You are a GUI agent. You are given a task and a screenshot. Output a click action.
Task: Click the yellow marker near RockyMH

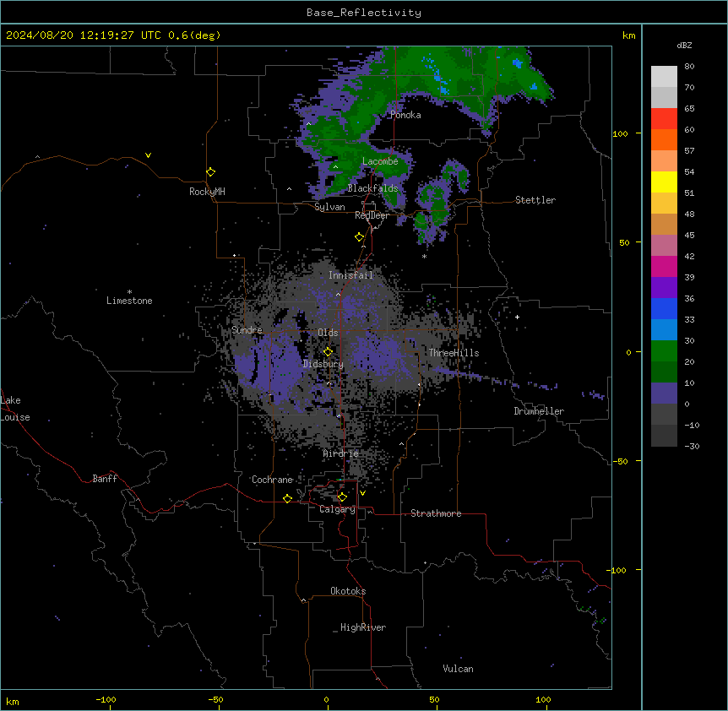(x=211, y=172)
